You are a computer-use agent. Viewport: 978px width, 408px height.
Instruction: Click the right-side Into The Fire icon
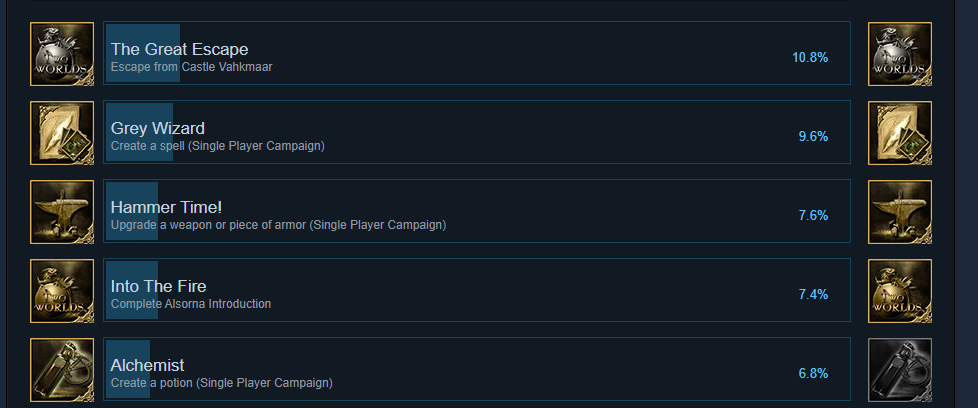coord(900,291)
